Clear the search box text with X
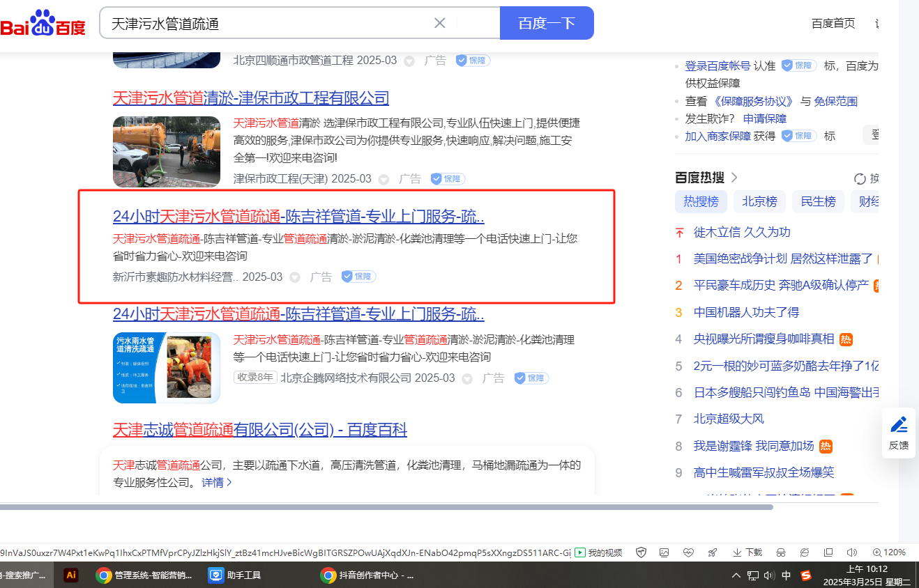Viewport: 919px width, 588px height. 440,23
